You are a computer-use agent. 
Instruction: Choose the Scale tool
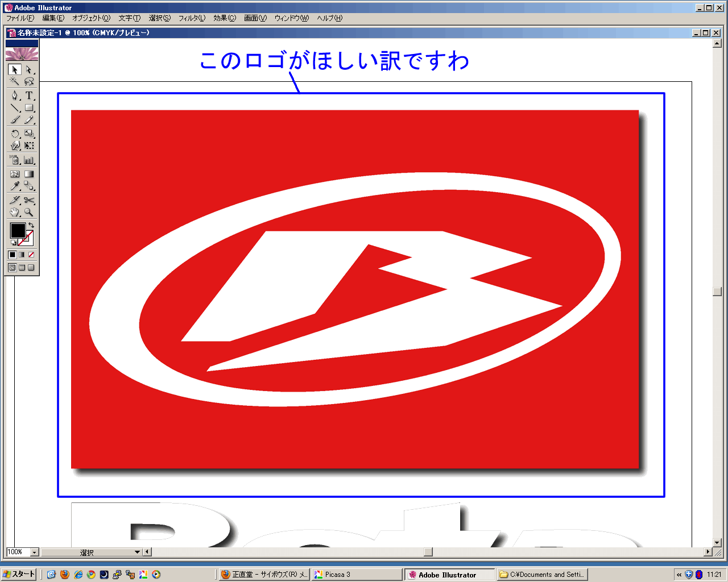pyautogui.click(x=29, y=134)
